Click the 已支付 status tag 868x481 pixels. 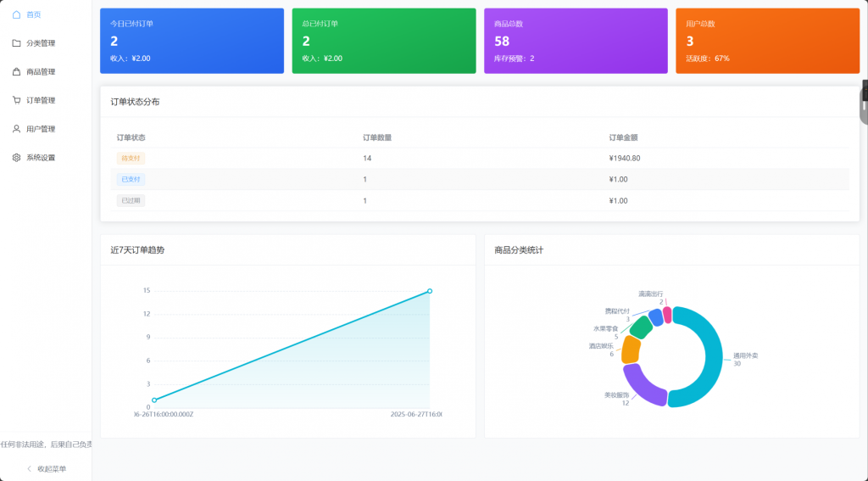[x=131, y=179]
